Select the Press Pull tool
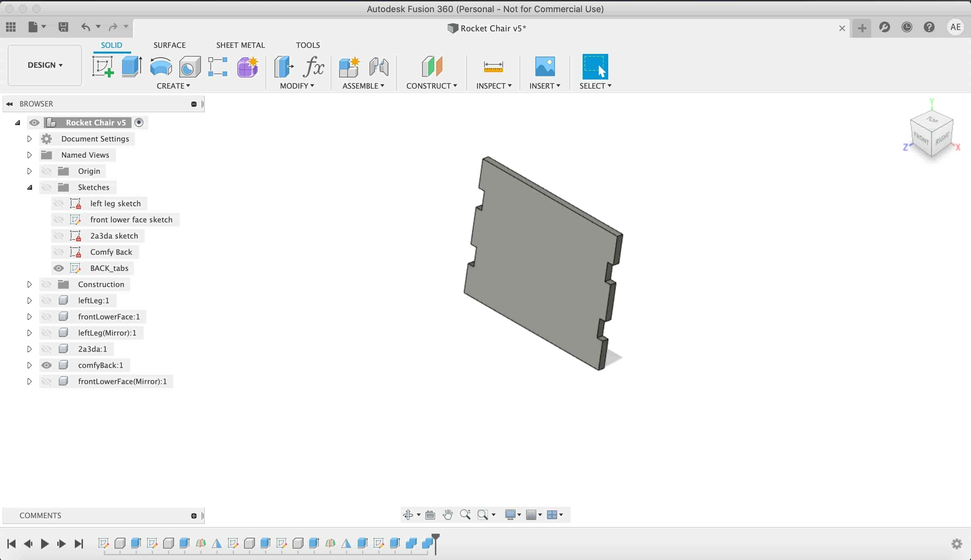971x560 pixels. coord(284,66)
